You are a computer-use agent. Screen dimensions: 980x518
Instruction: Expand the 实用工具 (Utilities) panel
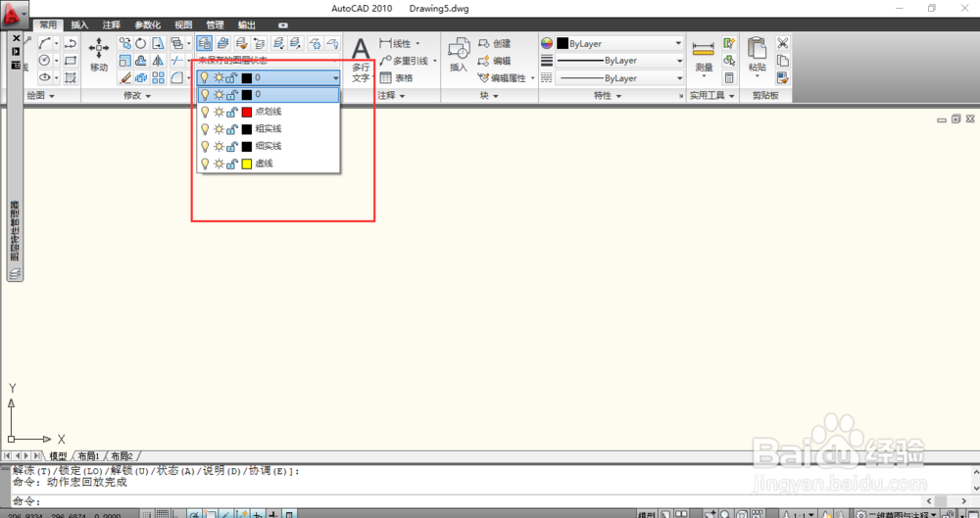711,96
